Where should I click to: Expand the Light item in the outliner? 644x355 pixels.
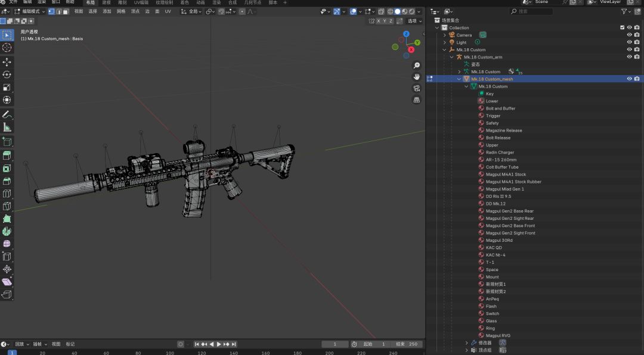[x=444, y=42]
